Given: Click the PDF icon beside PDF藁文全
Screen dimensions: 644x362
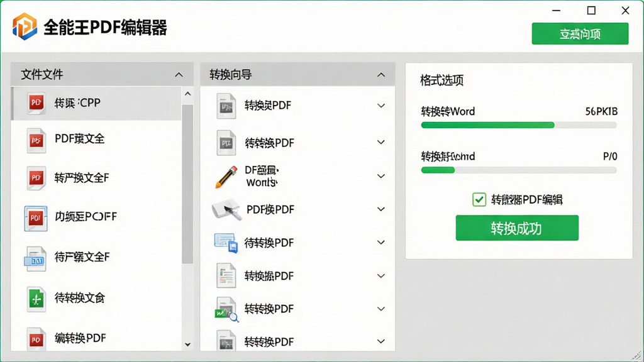Looking at the screenshot, I should pyautogui.click(x=36, y=140).
